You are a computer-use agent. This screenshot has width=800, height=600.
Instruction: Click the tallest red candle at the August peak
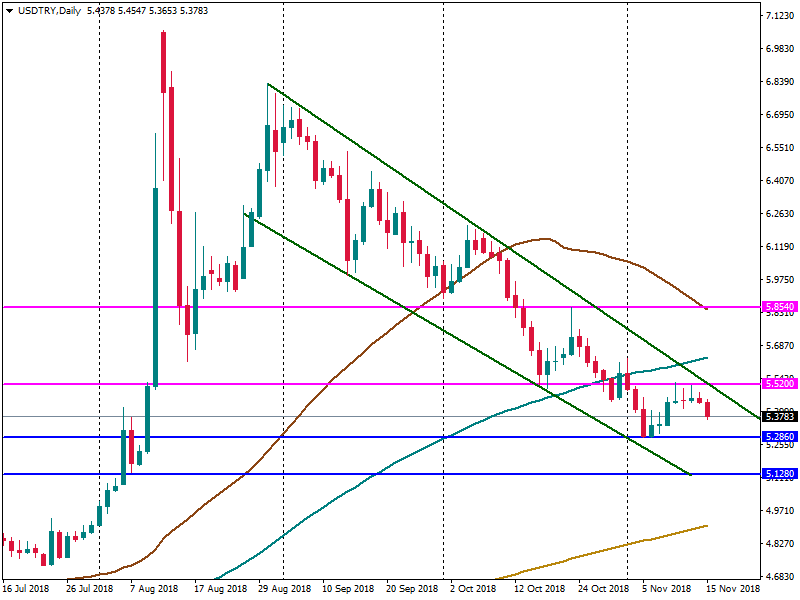163,62
